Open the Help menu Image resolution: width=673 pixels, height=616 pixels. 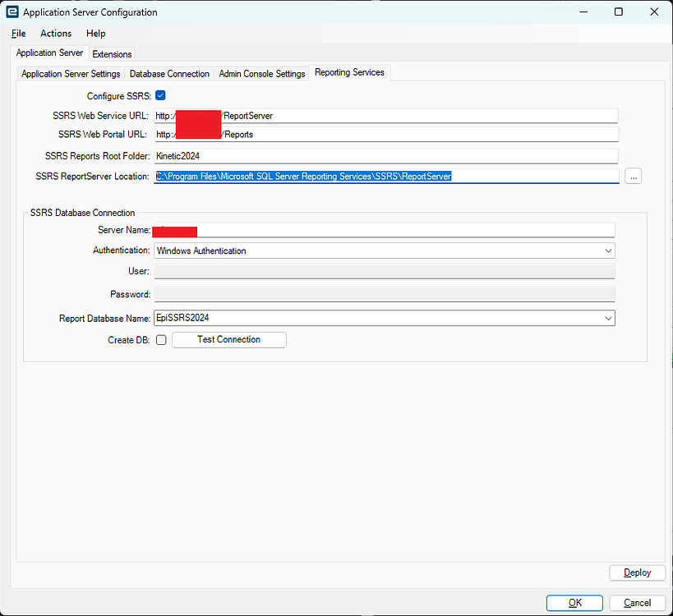tap(95, 34)
